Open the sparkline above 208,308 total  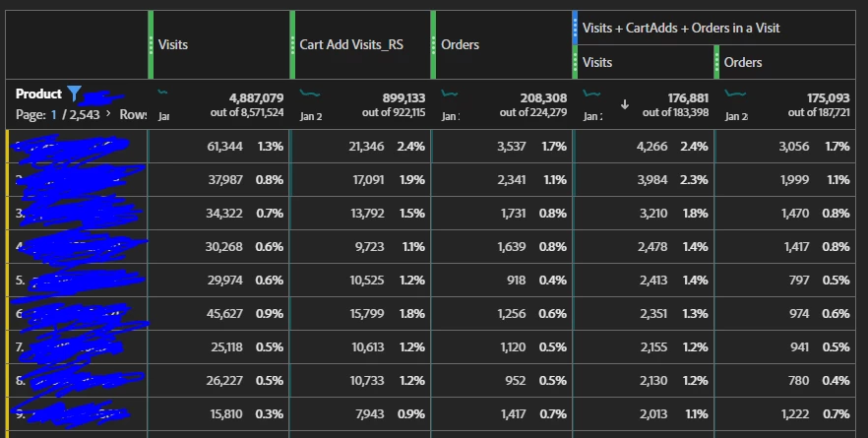[450, 94]
